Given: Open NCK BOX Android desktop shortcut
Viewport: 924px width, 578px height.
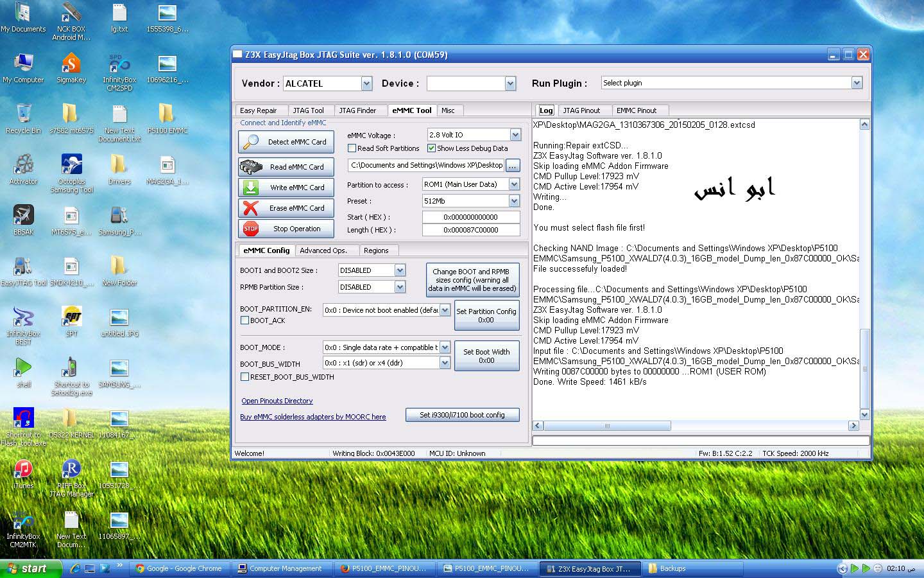Looking at the screenshot, I should click(x=71, y=22).
